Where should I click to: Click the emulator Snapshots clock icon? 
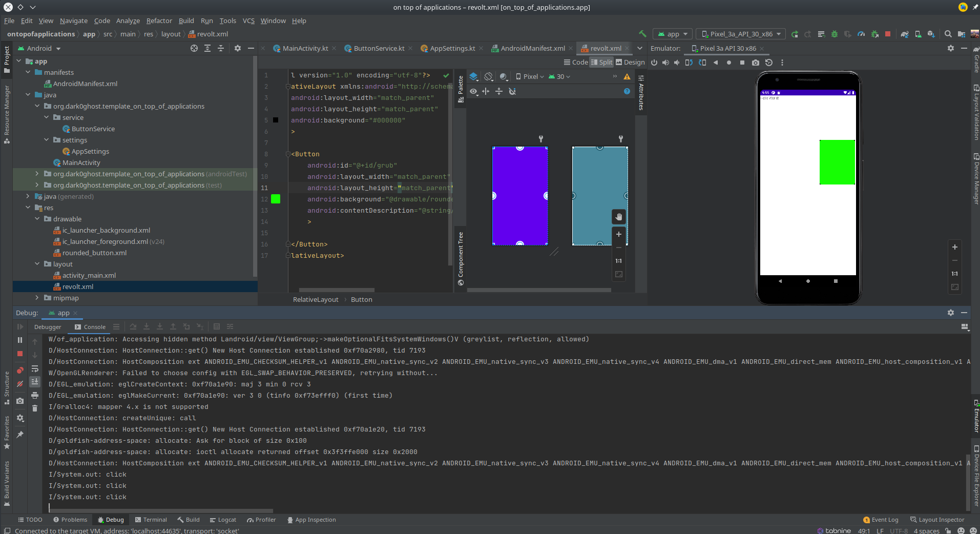(769, 63)
